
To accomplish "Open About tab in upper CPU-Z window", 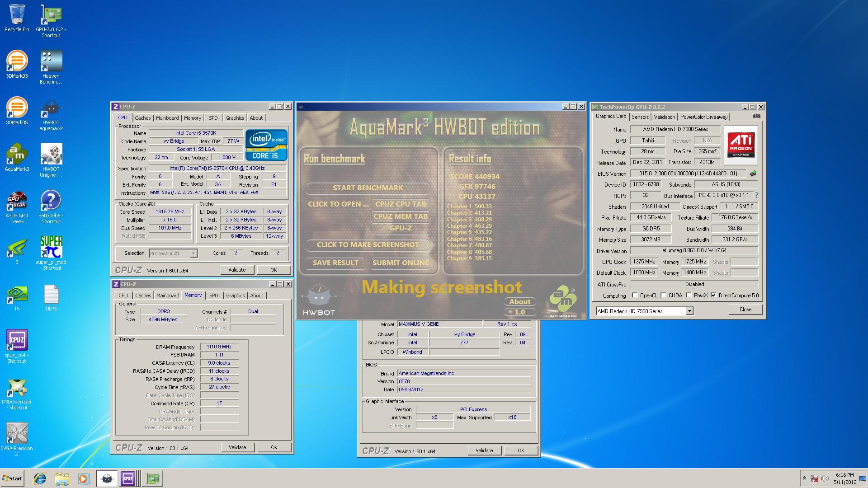I will pyautogui.click(x=256, y=118).
